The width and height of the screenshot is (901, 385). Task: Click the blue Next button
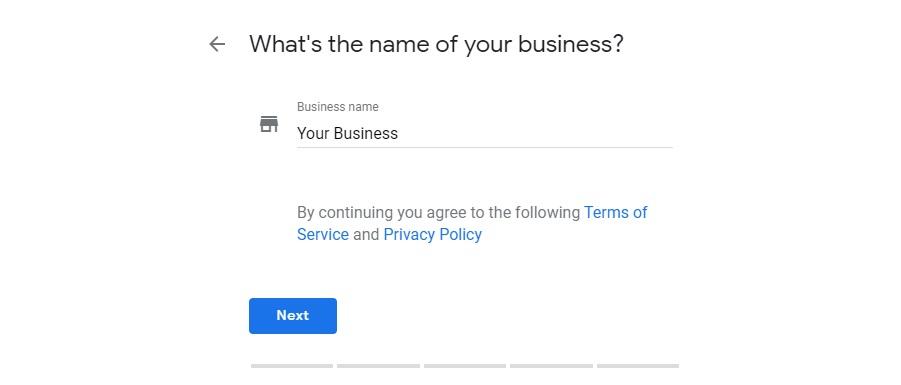(x=292, y=315)
